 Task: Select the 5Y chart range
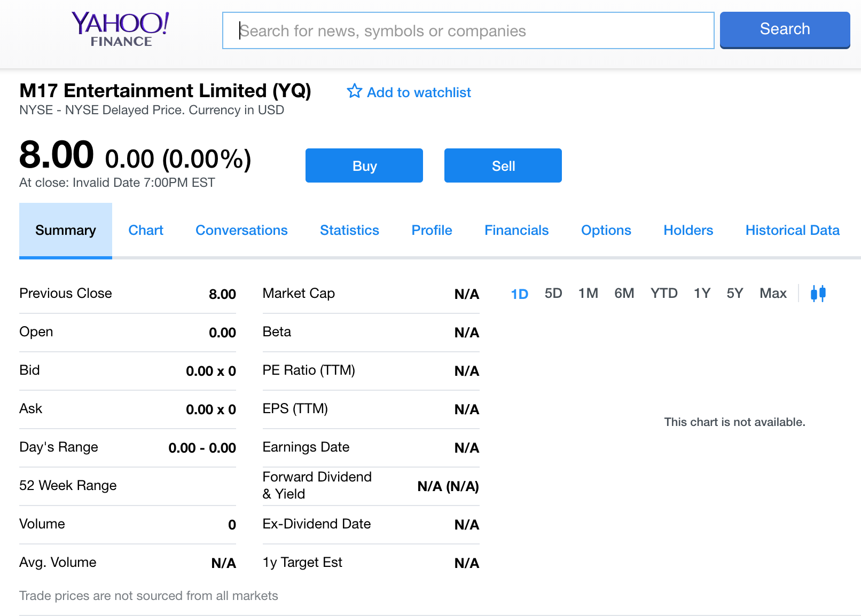click(734, 293)
